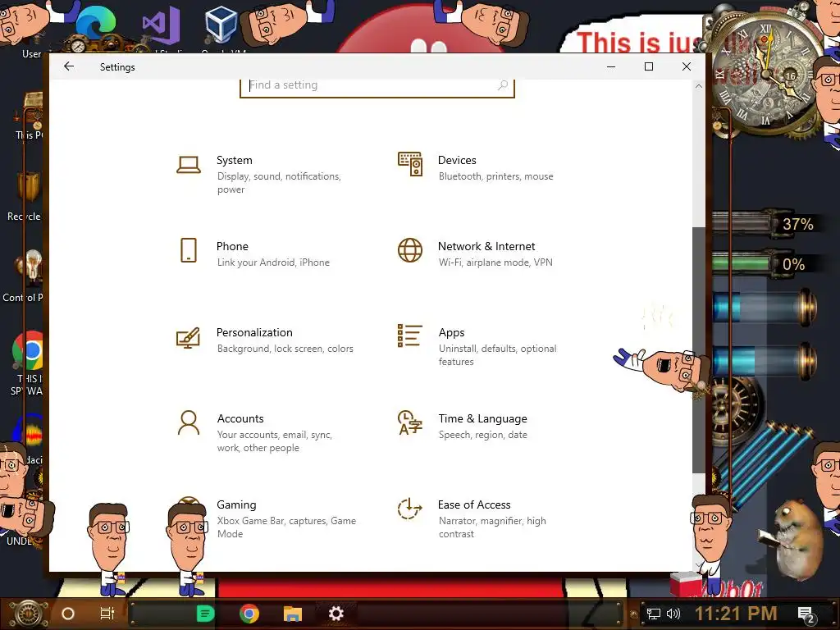Click the Apps list icon

(x=410, y=336)
